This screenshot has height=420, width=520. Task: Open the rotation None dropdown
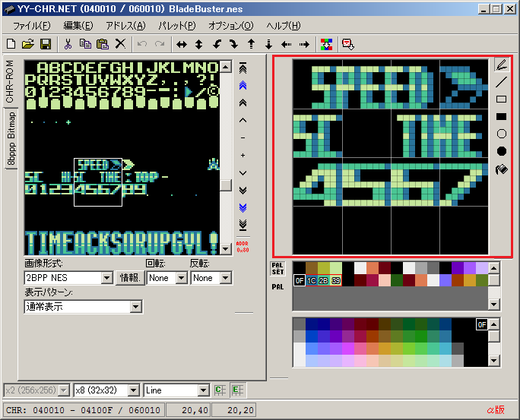click(x=182, y=277)
